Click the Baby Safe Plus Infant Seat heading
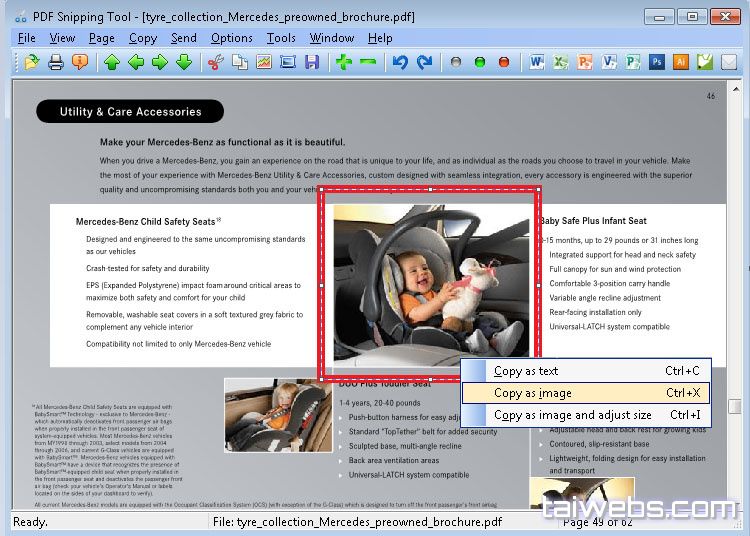 point(593,221)
